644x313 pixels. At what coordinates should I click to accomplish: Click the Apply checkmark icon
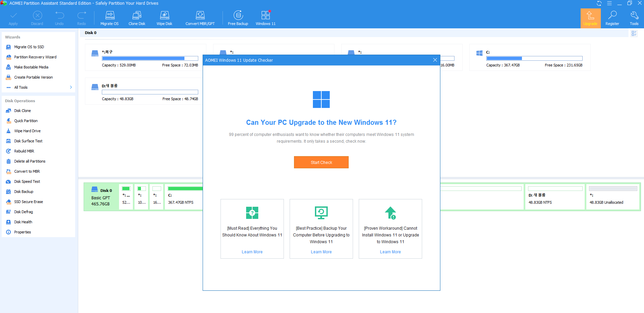13,16
